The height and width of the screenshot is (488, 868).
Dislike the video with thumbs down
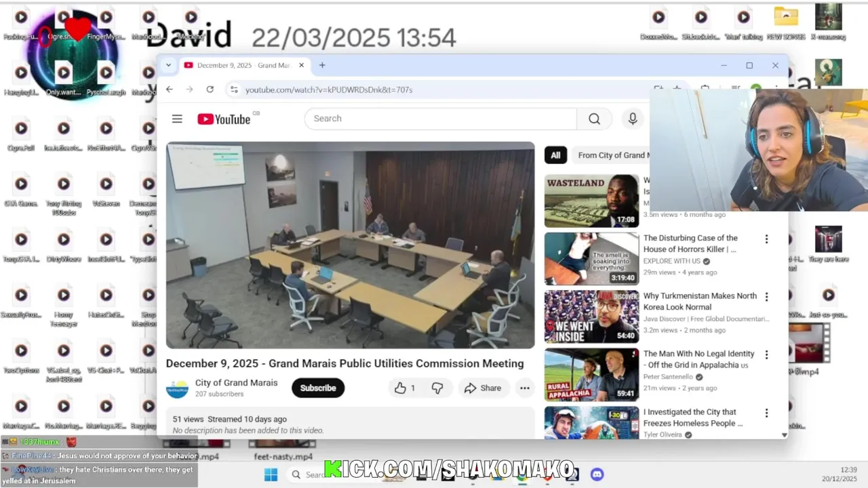point(437,388)
